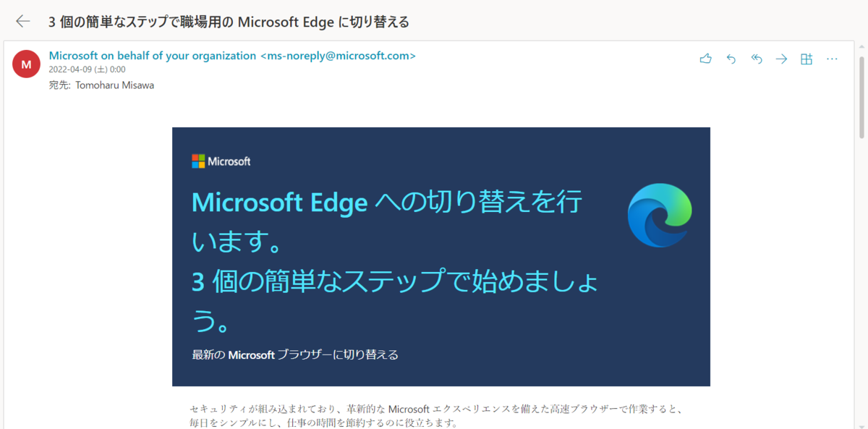Viewport: 868px width, 429px height.
Task: Click the Edge browser logo in banner
Action: tap(660, 215)
